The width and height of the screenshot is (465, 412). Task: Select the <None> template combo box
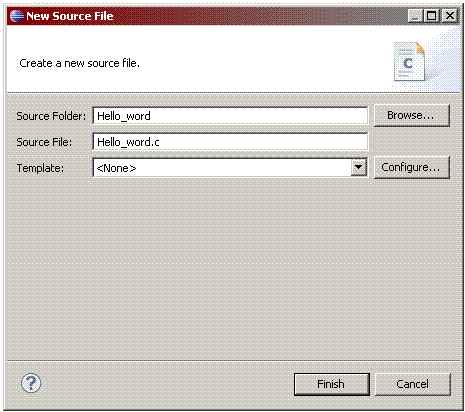coord(230,167)
